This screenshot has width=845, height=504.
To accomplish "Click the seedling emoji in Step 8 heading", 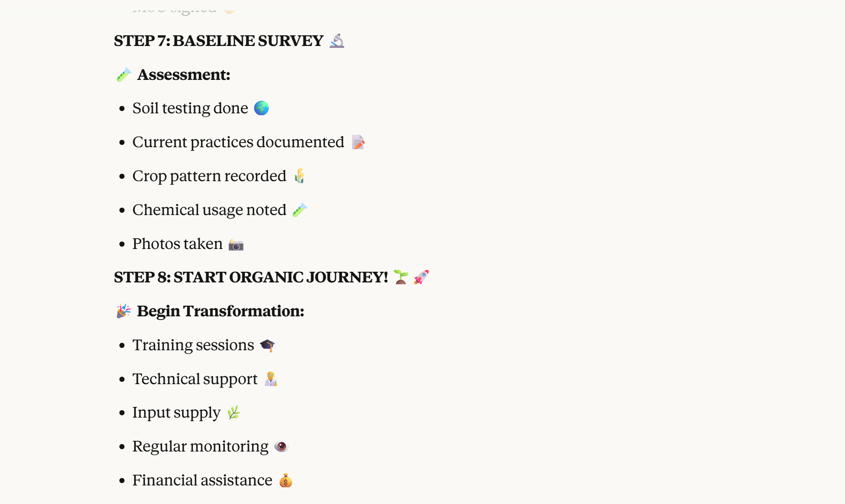I will point(400,277).
